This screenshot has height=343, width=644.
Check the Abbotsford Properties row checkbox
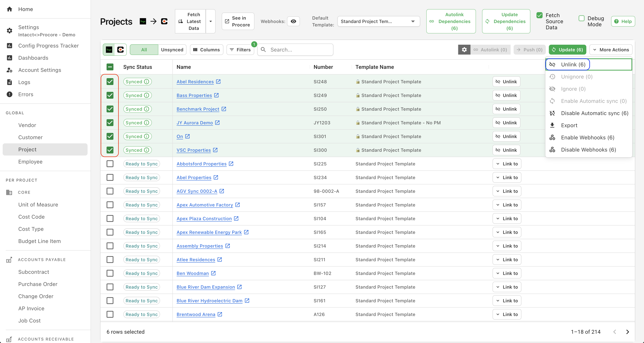pyautogui.click(x=110, y=164)
